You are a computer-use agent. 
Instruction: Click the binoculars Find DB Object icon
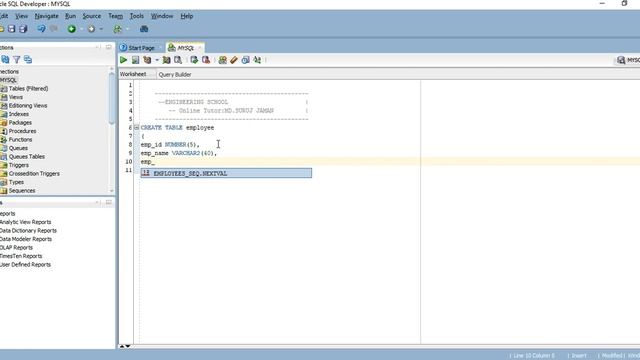point(144,29)
